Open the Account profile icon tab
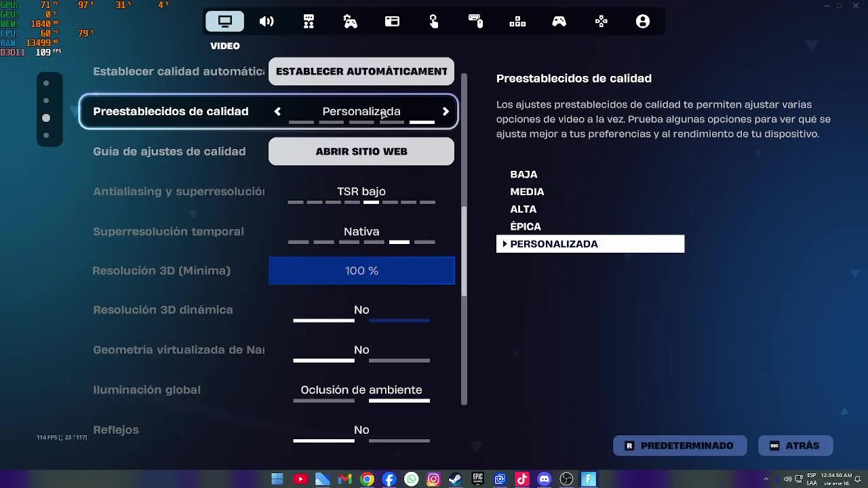The width and height of the screenshot is (868, 488). (x=643, y=22)
